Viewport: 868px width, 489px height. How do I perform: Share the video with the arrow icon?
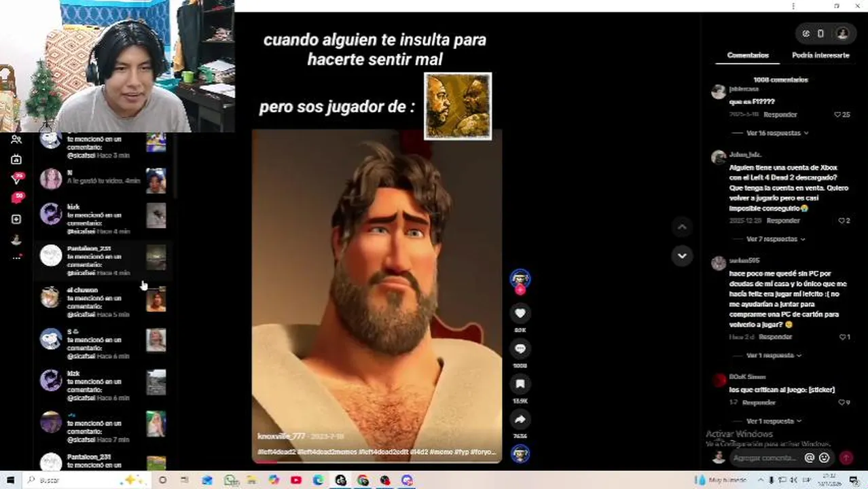pyautogui.click(x=520, y=419)
